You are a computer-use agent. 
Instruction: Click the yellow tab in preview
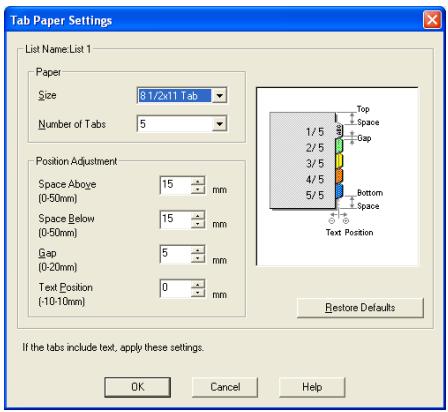339,161
